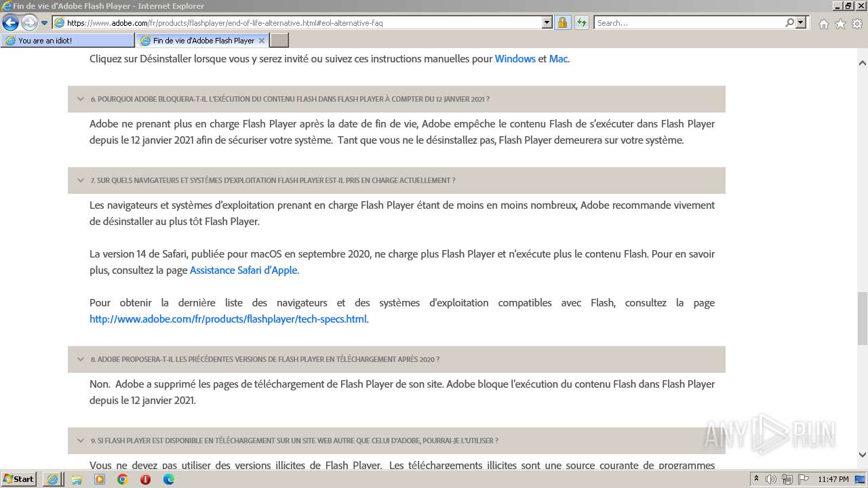
Task: Open the 'Assistance Safari d'Apple' link
Action: click(243, 270)
